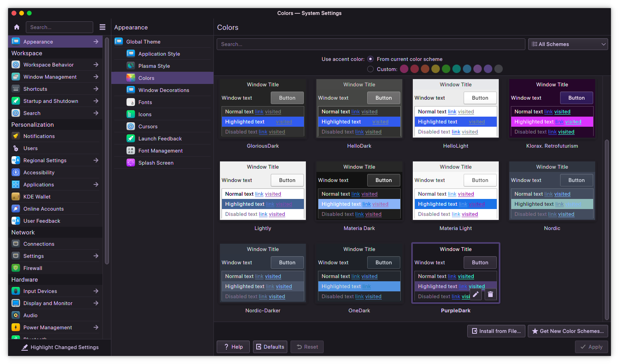Image resolution: width=619 pixels, height=364 pixels.
Task: Click the KDE Wallet icon
Action: [16, 197]
